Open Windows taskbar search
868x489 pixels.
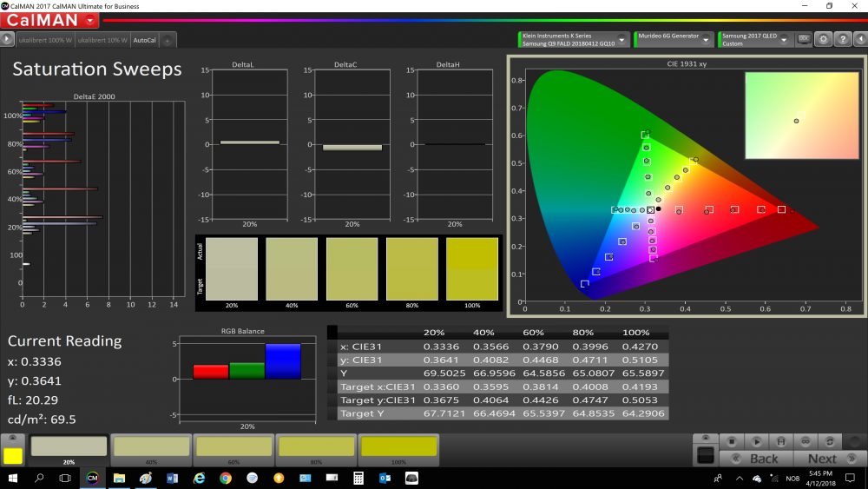coord(39,478)
